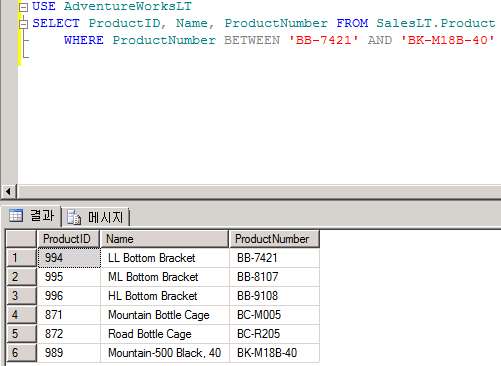The width and height of the screenshot is (501, 366).
Task: Click the Mountain-500 Black, 40 cell
Action: (165, 353)
